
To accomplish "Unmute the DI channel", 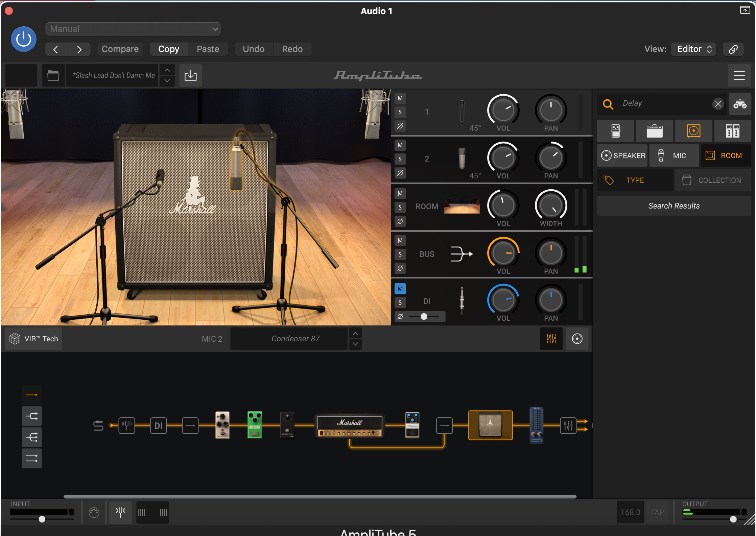I will (x=400, y=289).
